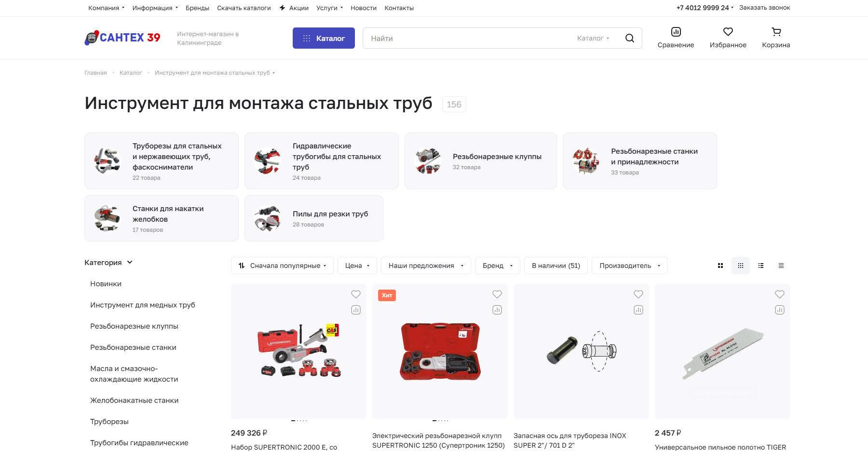Switch to compact table lines view

click(781, 266)
